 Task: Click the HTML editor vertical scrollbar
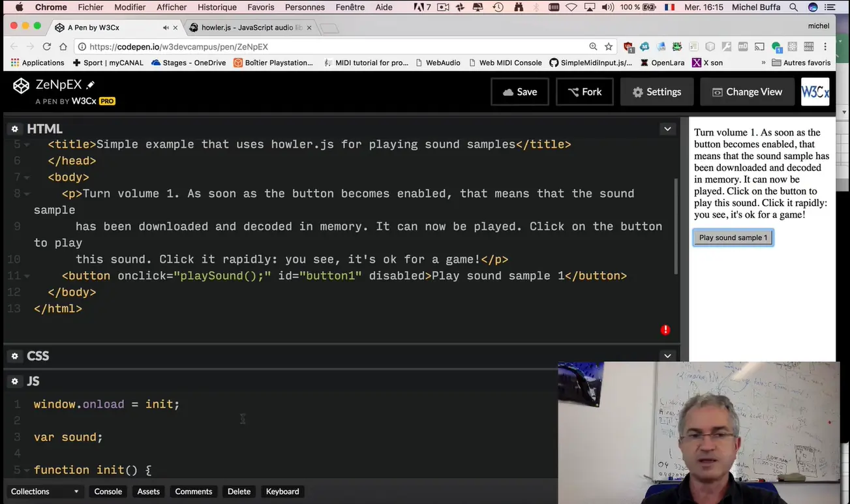(676, 225)
